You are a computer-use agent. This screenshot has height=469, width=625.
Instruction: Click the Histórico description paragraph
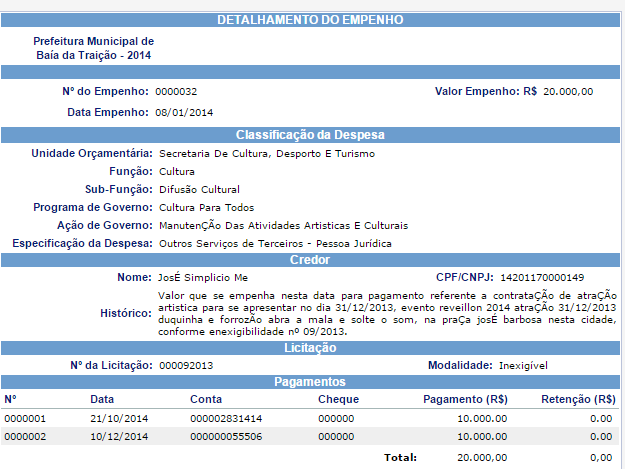(x=387, y=313)
